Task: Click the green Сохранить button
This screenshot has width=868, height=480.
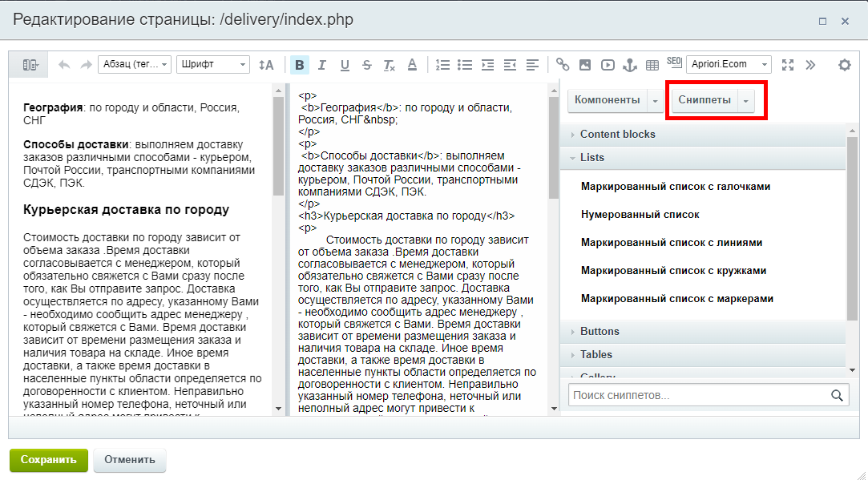Action: 48,460
